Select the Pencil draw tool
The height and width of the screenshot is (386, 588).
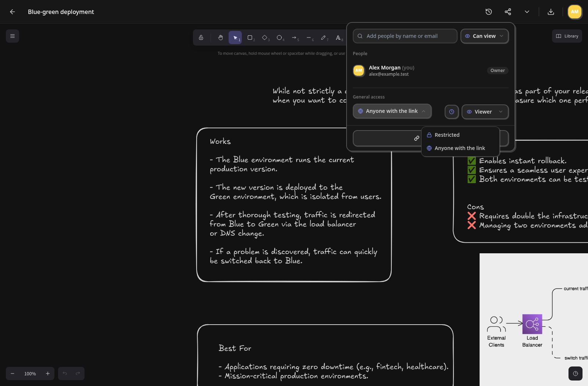[x=323, y=37]
